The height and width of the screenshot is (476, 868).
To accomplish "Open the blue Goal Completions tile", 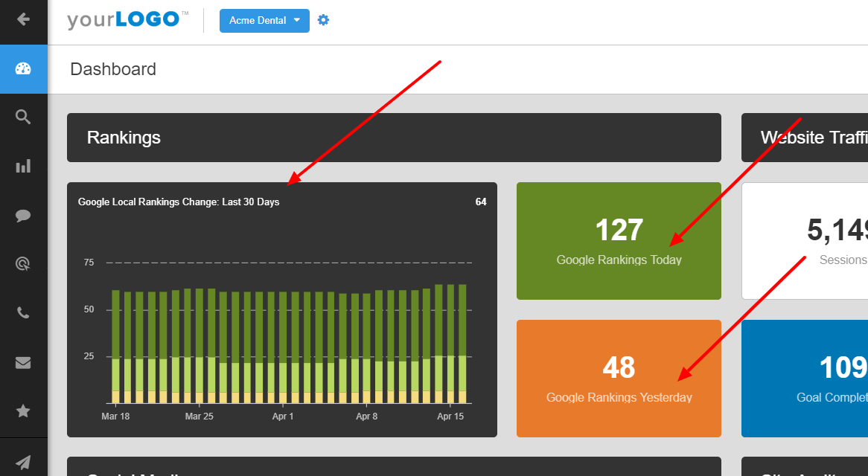I will click(805, 379).
